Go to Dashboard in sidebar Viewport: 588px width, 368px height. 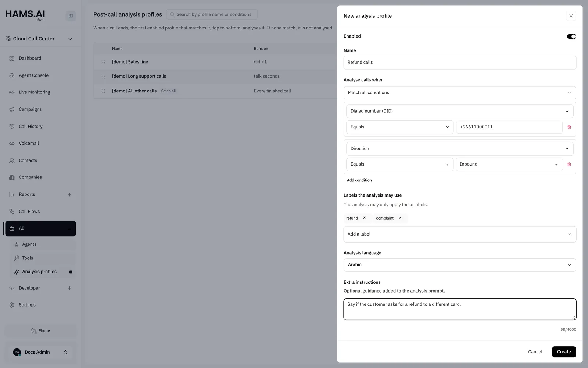40,59
